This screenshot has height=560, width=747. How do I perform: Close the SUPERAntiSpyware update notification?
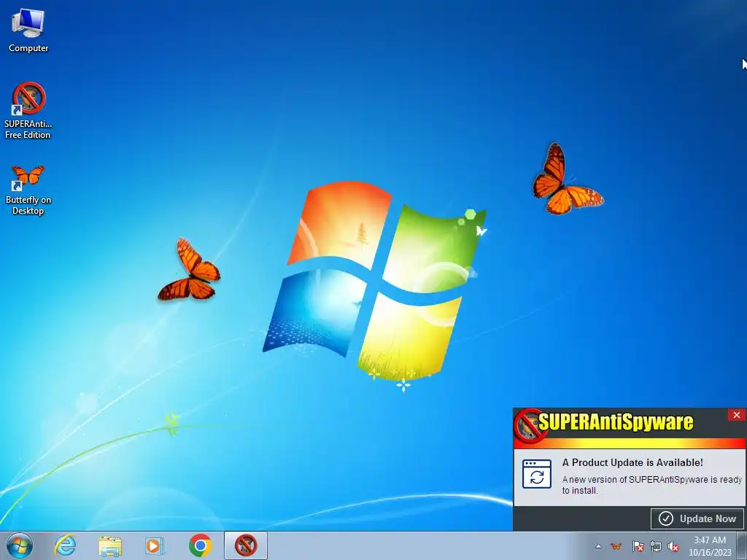pos(737,415)
